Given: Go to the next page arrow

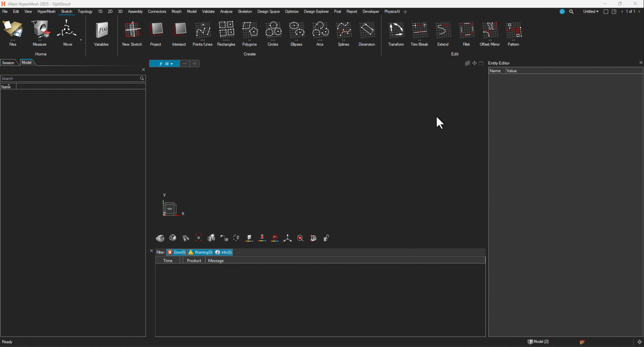Looking at the screenshot, I should pyautogui.click(x=639, y=11).
